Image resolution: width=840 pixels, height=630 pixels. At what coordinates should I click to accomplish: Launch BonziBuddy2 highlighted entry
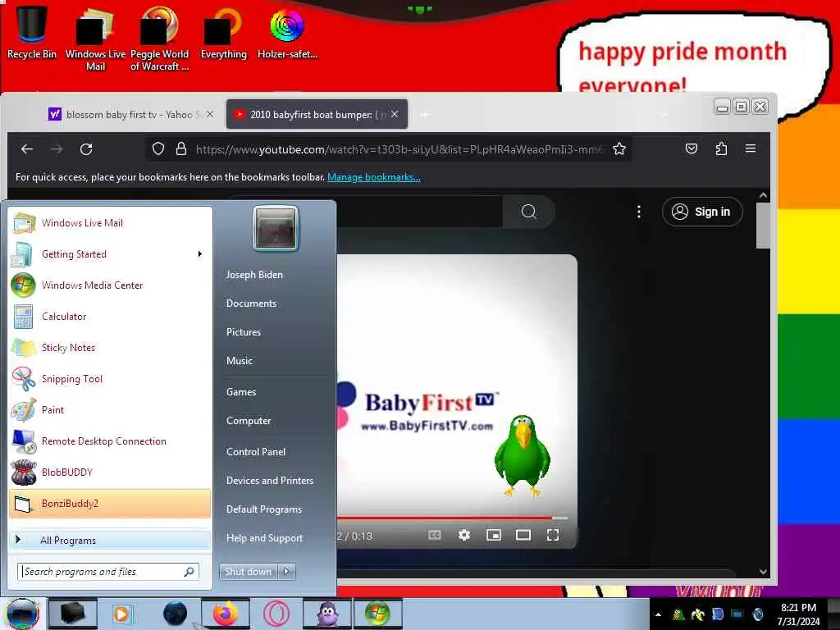110,504
